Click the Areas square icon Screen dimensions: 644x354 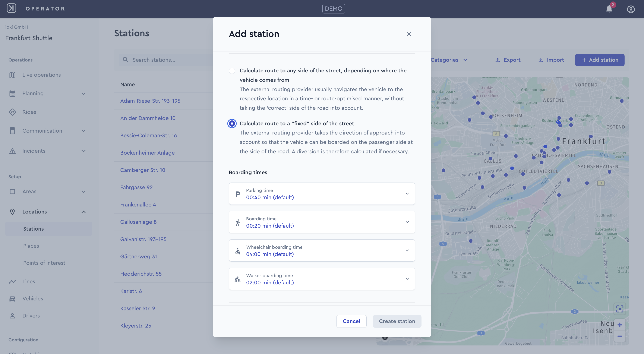pos(12,192)
